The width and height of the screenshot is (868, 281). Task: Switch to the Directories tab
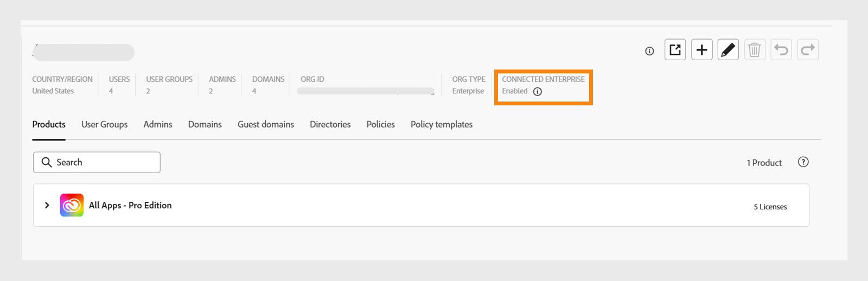tap(330, 124)
